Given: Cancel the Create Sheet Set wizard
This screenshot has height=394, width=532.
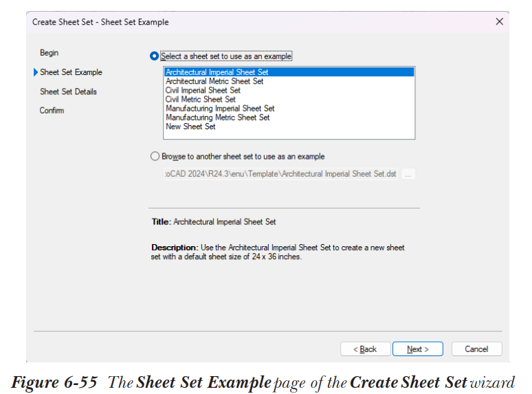Looking at the screenshot, I should click(476, 349).
